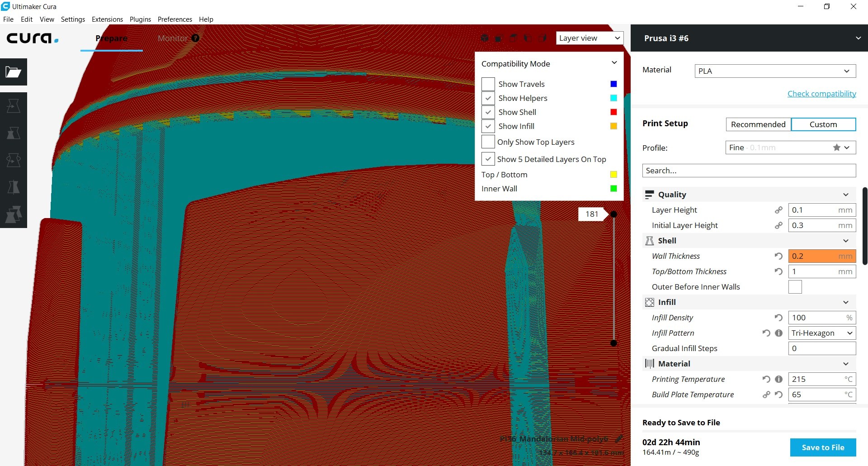The height and width of the screenshot is (466, 868).
Task: Reset Wall Thickness with revert arrow
Action: pyautogui.click(x=778, y=256)
